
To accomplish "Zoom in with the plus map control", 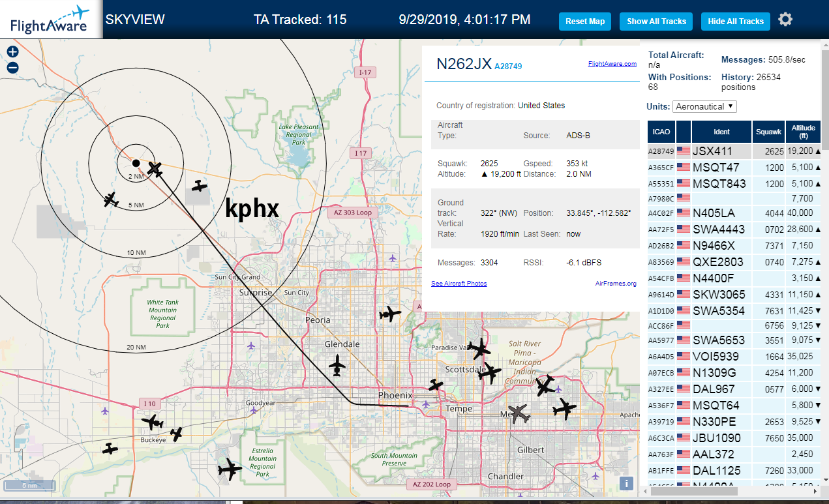I will click(12, 52).
